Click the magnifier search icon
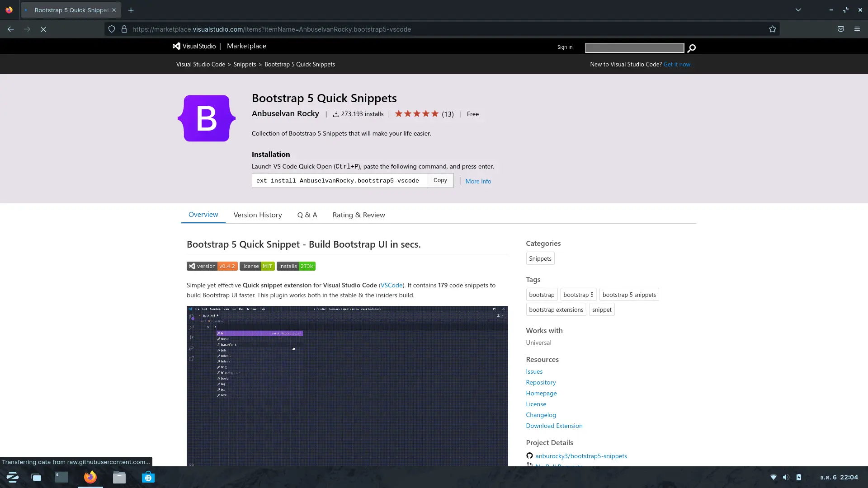The height and width of the screenshot is (488, 868). coord(692,48)
